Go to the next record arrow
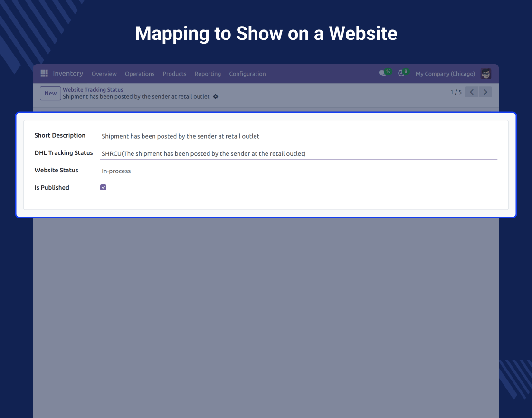 [485, 92]
